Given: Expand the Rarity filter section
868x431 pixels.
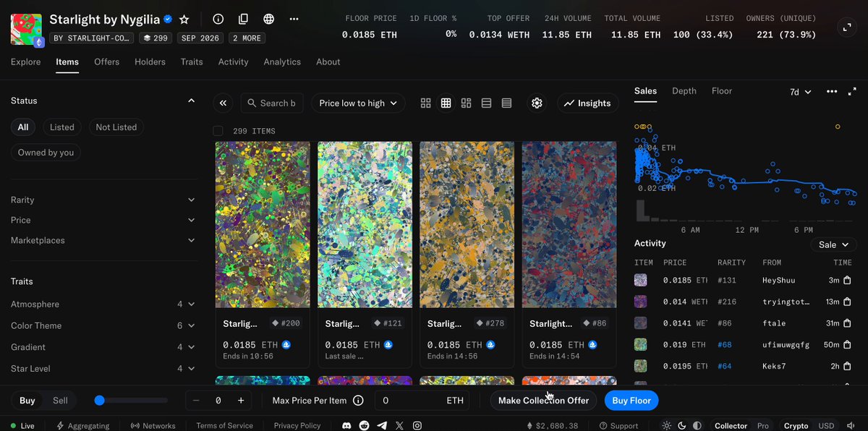Looking at the screenshot, I should click(x=103, y=200).
